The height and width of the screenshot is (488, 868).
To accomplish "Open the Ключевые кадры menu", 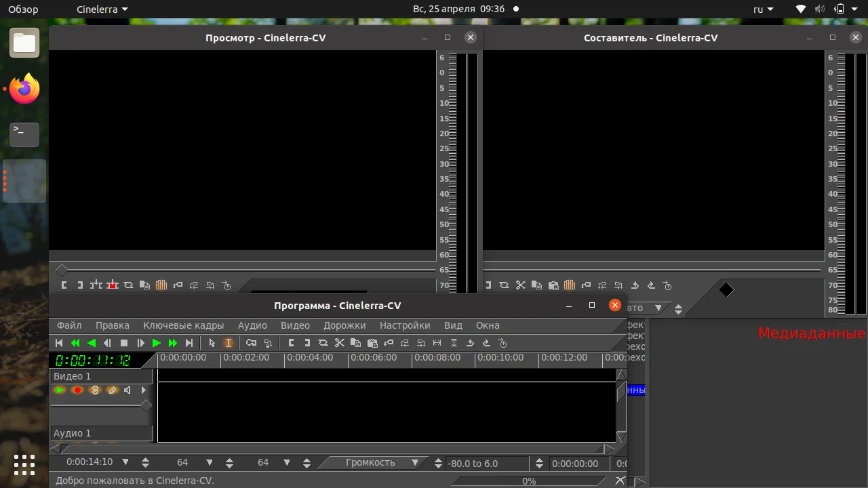I will tap(183, 325).
